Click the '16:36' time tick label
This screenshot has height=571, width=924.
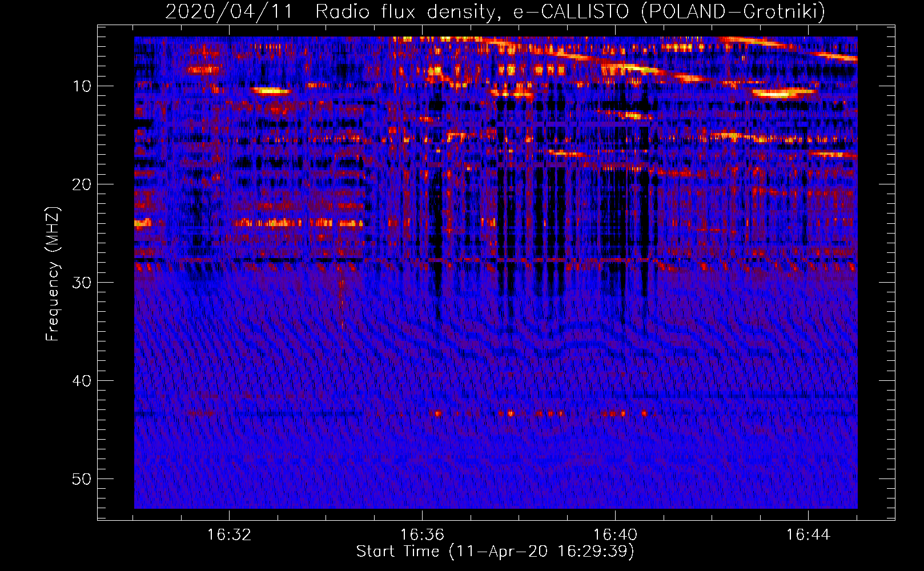pos(422,535)
